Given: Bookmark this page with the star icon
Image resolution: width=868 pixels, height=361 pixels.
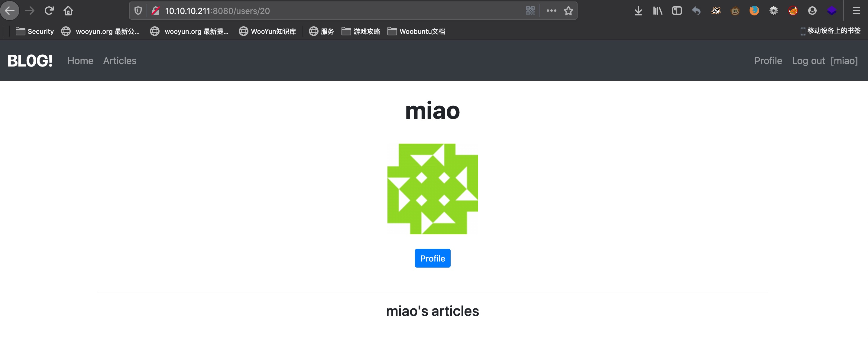Looking at the screenshot, I should pos(568,11).
